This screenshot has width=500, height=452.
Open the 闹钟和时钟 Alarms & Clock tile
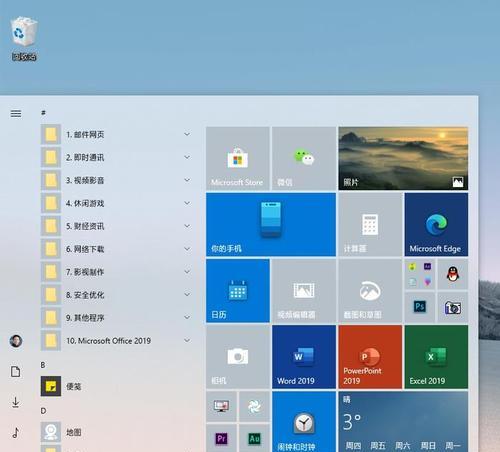point(304,422)
